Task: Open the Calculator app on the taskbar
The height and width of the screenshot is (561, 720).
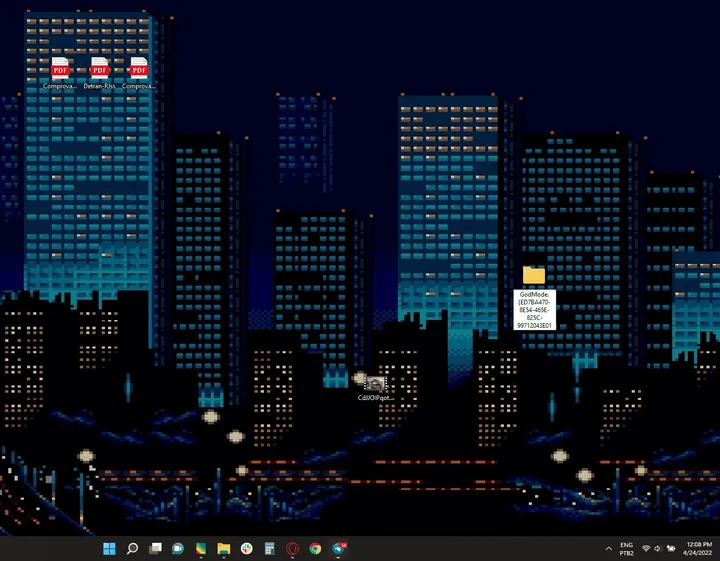Action: click(x=270, y=549)
